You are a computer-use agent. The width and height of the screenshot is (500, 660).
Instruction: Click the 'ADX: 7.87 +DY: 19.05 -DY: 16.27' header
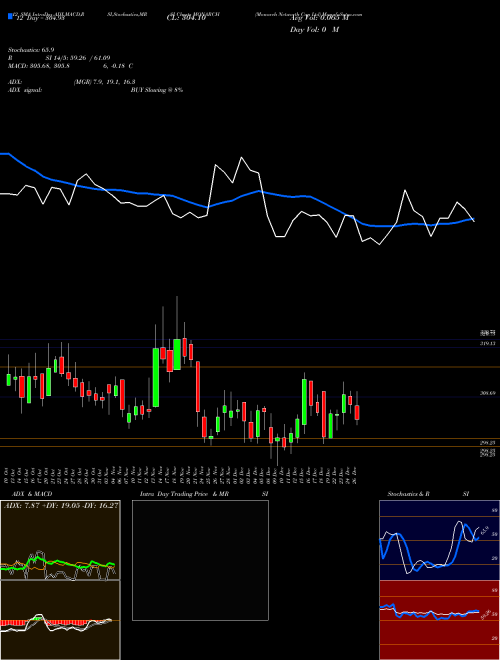coord(61,505)
